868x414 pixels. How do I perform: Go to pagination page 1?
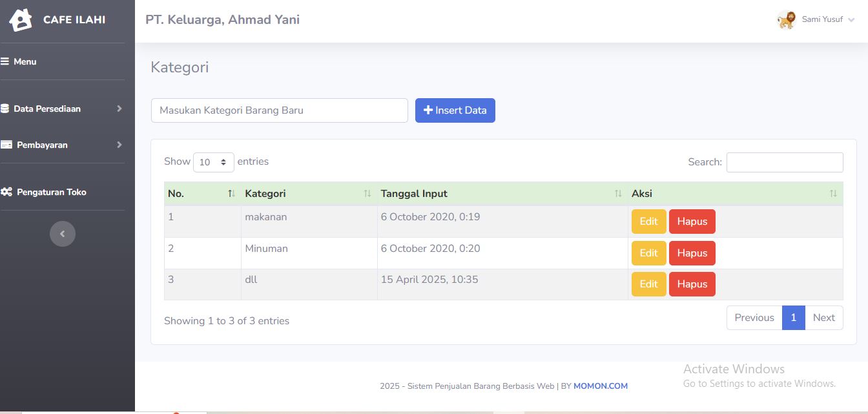(794, 318)
